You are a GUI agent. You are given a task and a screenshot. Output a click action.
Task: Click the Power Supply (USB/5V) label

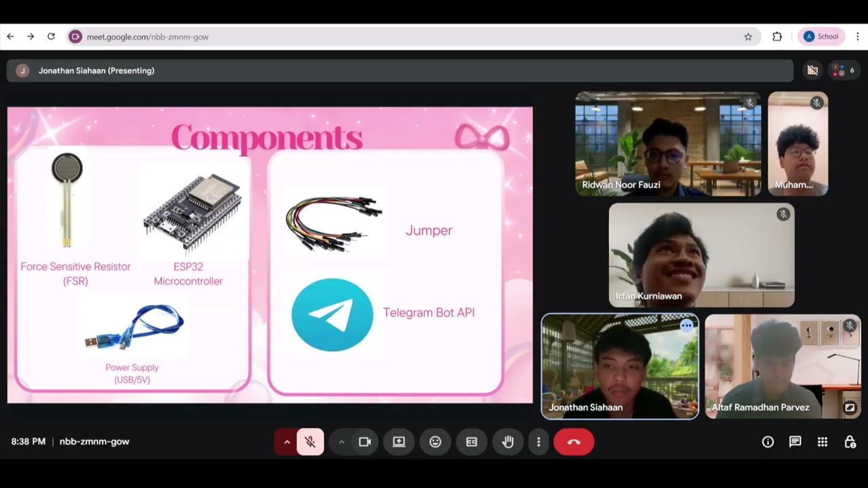[x=132, y=373]
